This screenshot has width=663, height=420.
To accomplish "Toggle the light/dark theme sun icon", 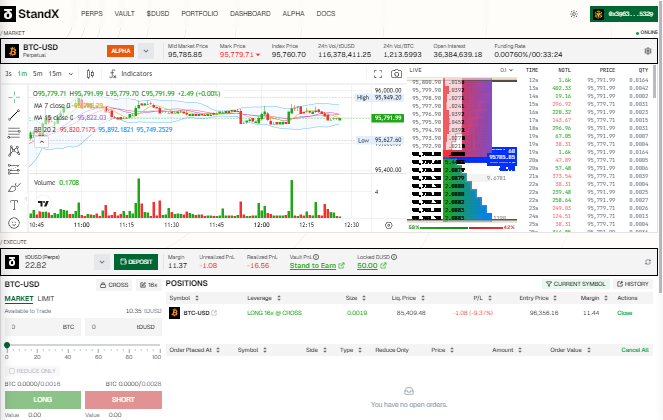I will point(574,14).
